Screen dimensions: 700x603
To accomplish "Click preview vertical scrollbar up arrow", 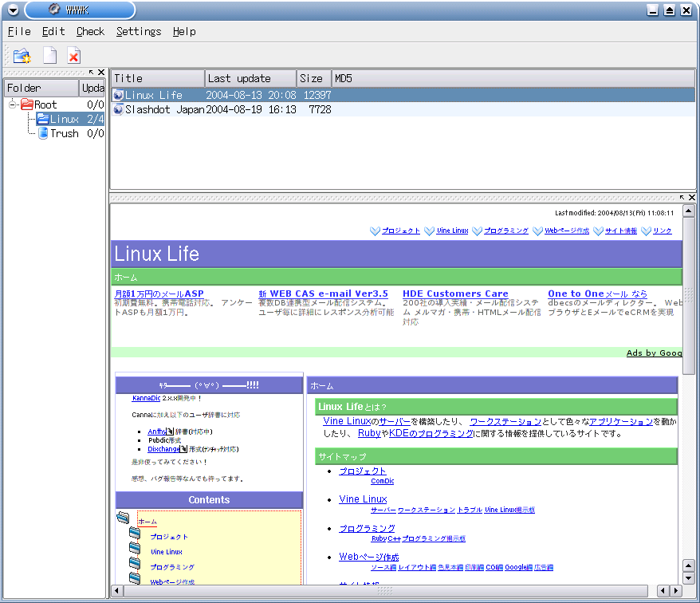I will pos(689,211).
